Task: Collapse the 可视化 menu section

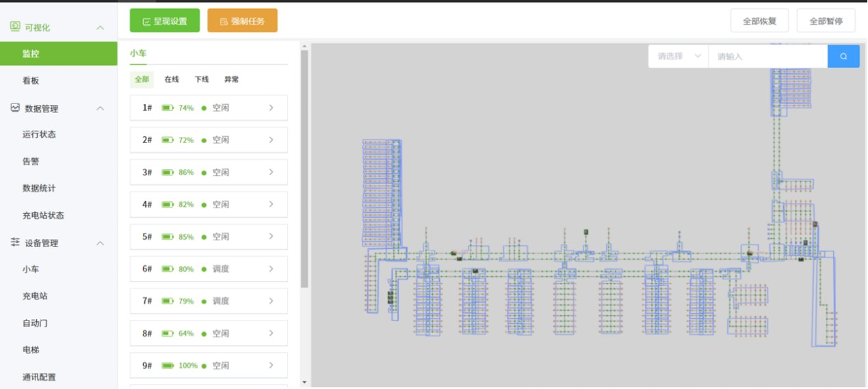Action: click(100, 27)
